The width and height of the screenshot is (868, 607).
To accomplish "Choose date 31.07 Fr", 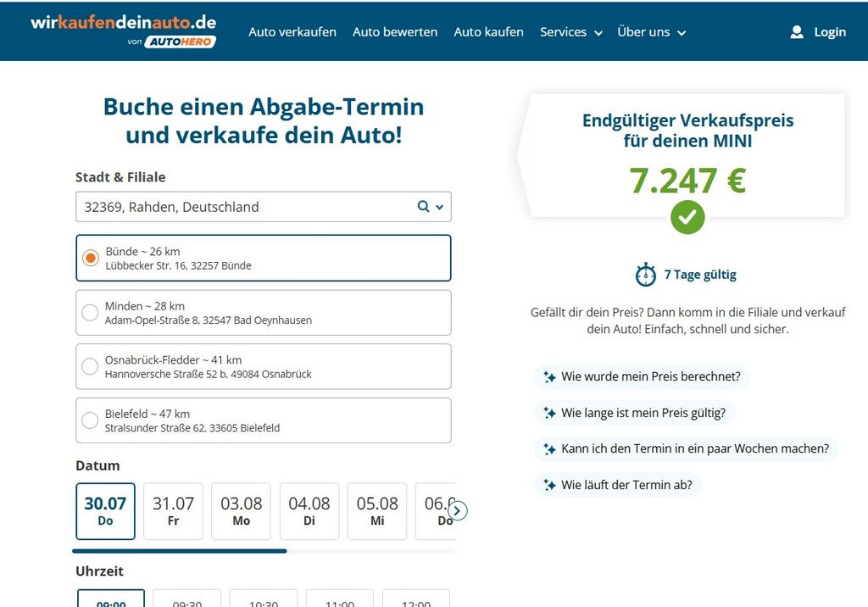I will point(173,511).
